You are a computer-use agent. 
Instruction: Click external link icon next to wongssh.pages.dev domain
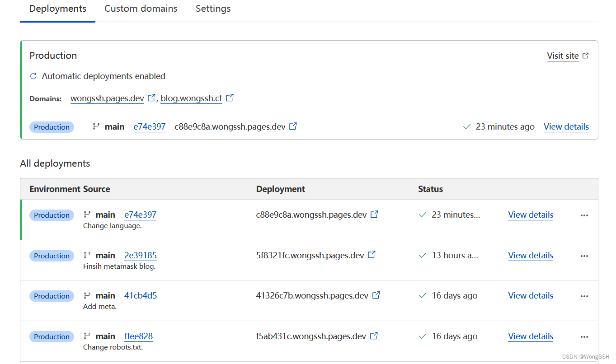pos(152,98)
